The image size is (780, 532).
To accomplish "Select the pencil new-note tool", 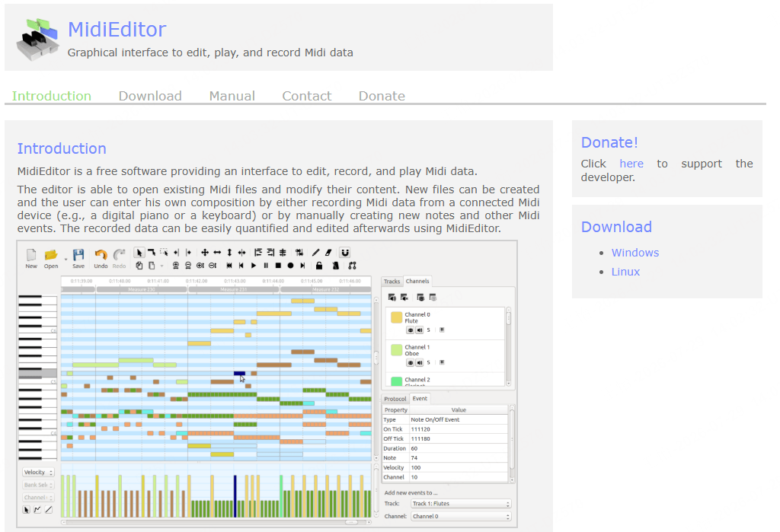I will coord(316,253).
